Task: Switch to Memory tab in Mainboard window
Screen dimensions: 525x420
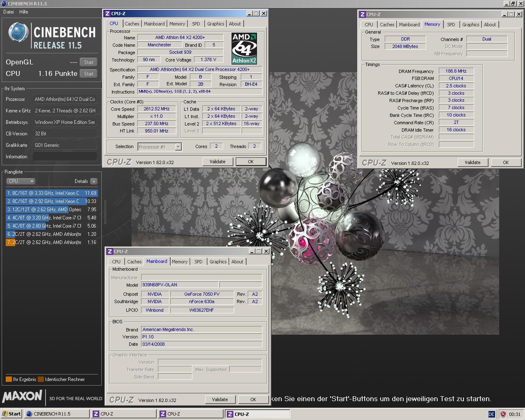Action: (180, 262)
